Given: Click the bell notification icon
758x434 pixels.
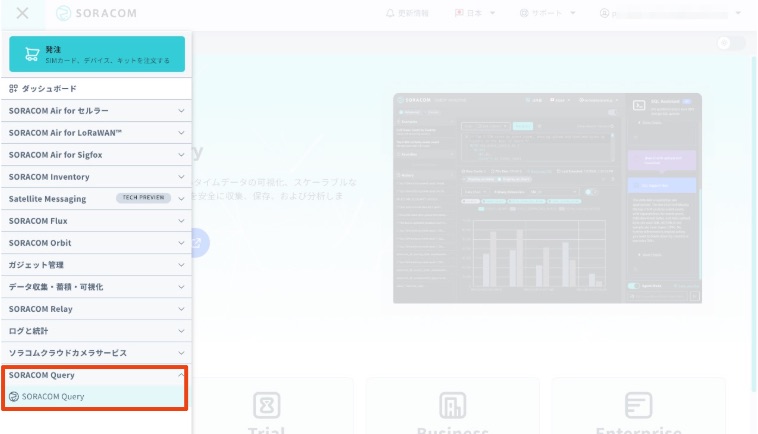Looking at the screenshot, I should coord(390,13).
